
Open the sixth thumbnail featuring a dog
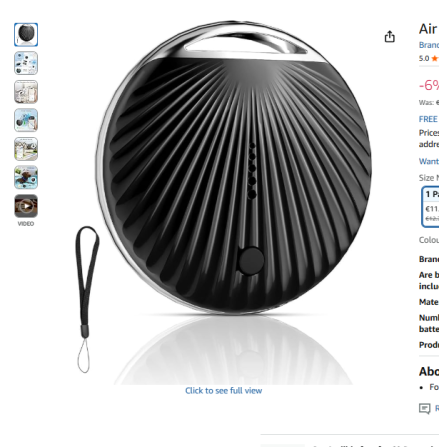(x=26, y=177)
